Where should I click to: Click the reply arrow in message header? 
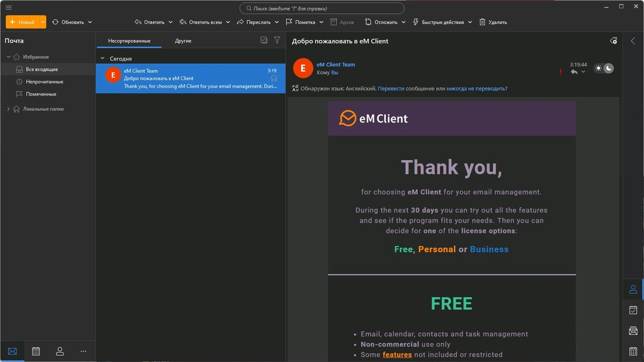pyautogui.click(x=574, y=72)
